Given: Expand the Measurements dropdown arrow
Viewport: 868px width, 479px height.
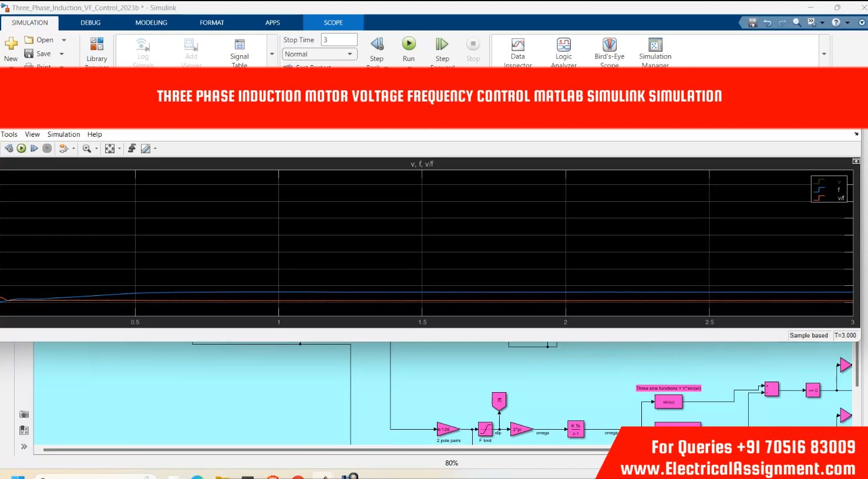Looking at the screenshot, I should (x=155, y=149).
